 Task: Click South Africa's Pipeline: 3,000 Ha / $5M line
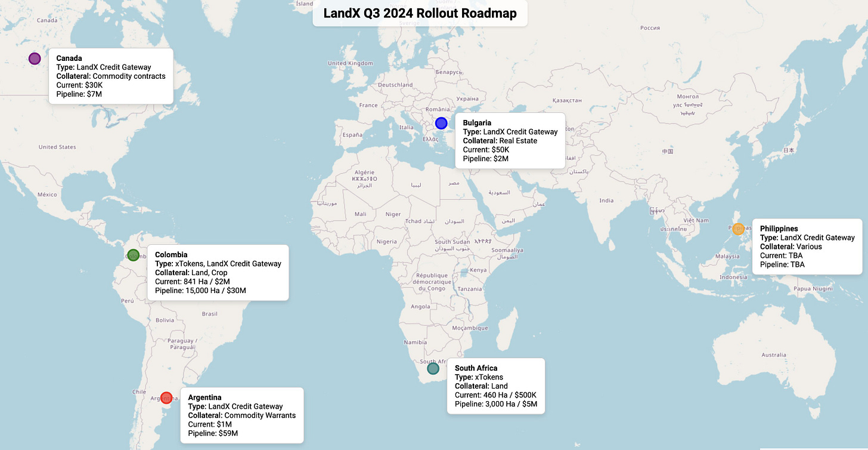[496, 404]
